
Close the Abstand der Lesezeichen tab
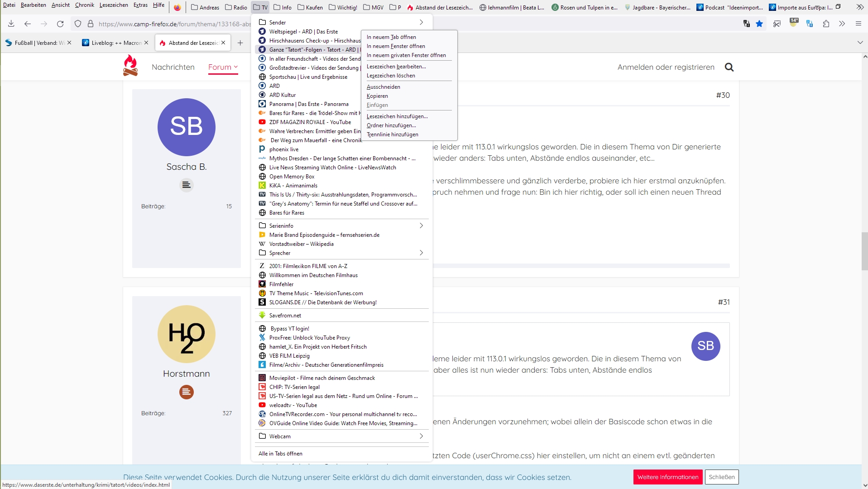tap(223, 43)
